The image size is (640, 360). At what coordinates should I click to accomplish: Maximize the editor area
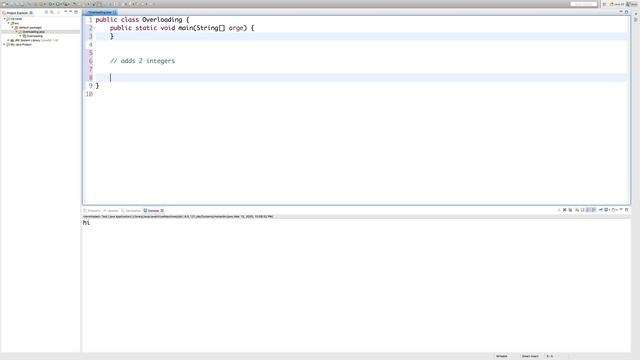(x=627, y=11)
